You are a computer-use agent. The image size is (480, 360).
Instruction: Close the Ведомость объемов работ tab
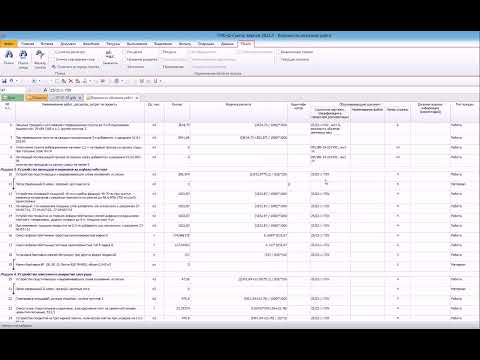tap(137, 98)
